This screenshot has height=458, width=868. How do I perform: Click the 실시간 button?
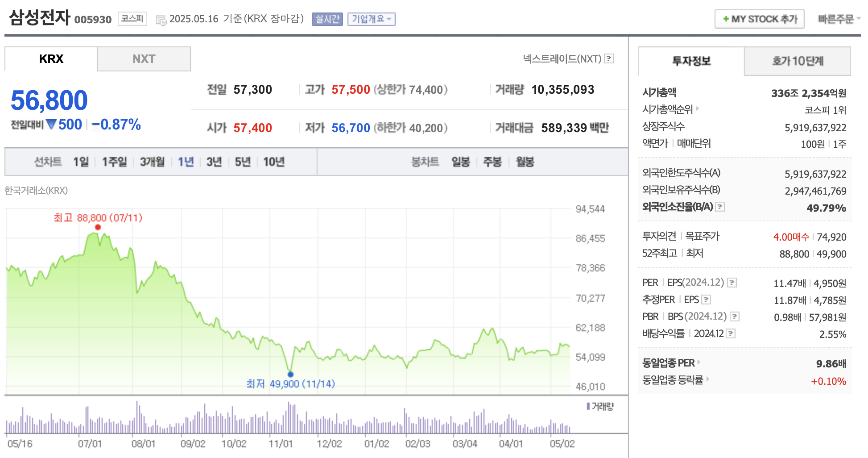coord(327,19)
